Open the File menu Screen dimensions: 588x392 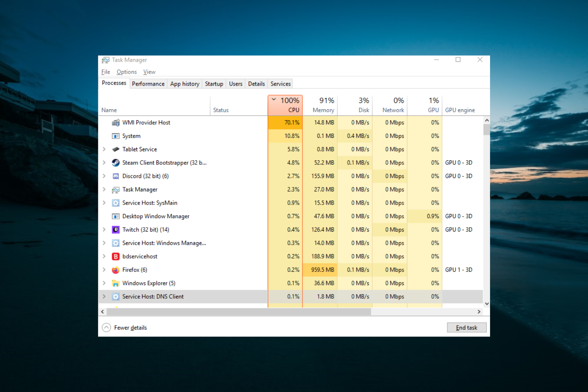coord(106,72)
